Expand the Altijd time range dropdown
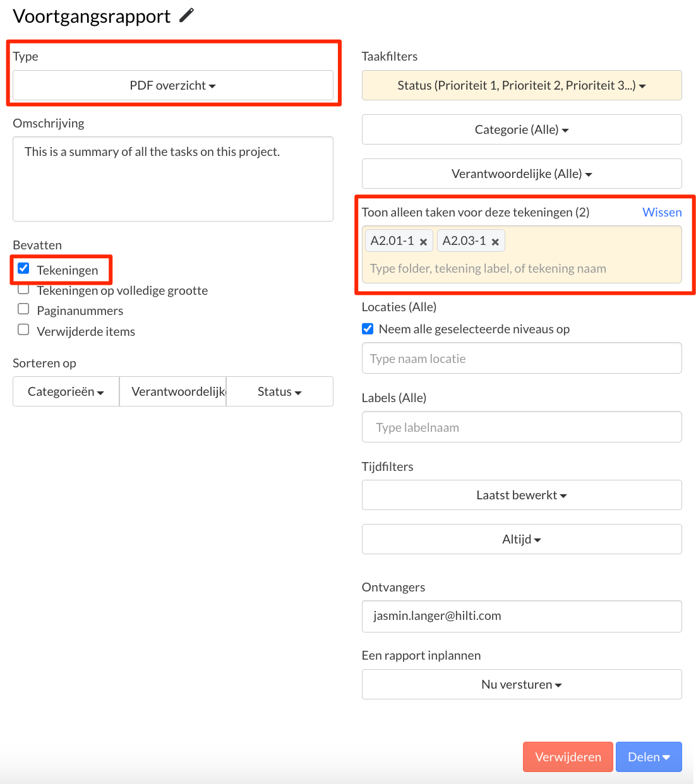Image resolution: width=696 pixels, height=784 pixels. click(522, 539)
